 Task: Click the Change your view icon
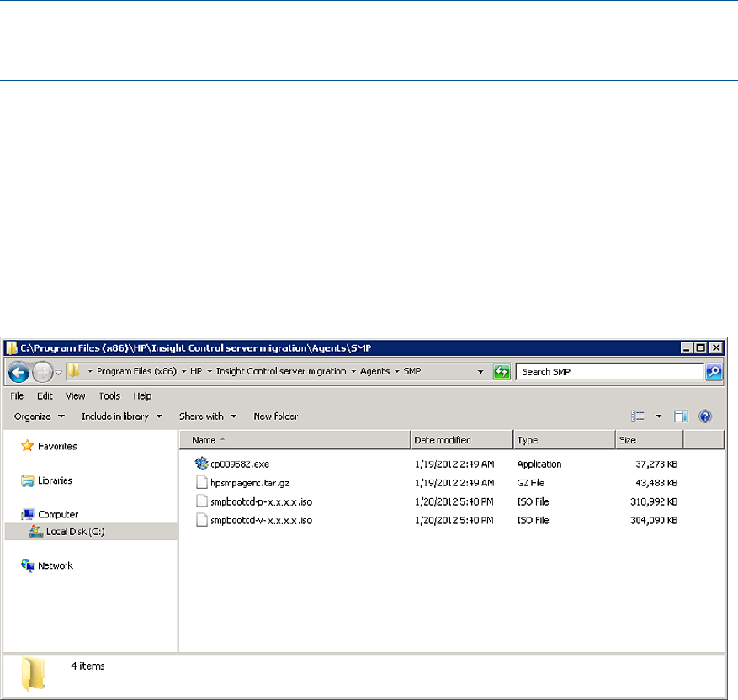(638, 416)
